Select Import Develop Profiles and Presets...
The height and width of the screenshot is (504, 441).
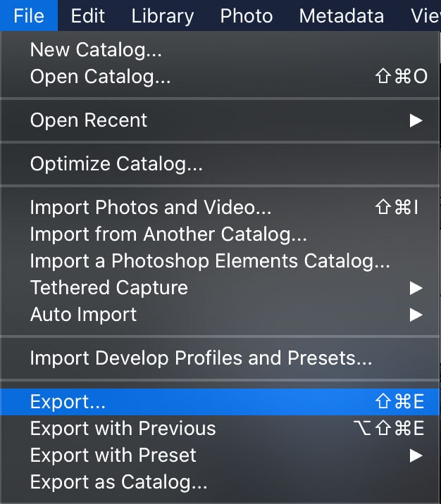pyautogui.click(x=220, y=358)
